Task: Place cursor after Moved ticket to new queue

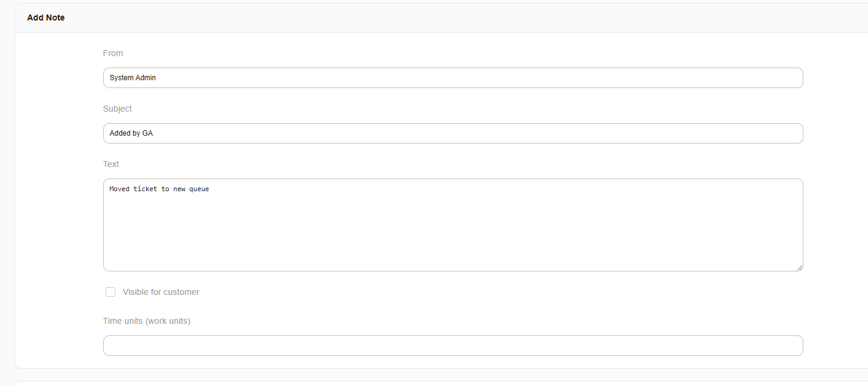Action: coord(210,189)
